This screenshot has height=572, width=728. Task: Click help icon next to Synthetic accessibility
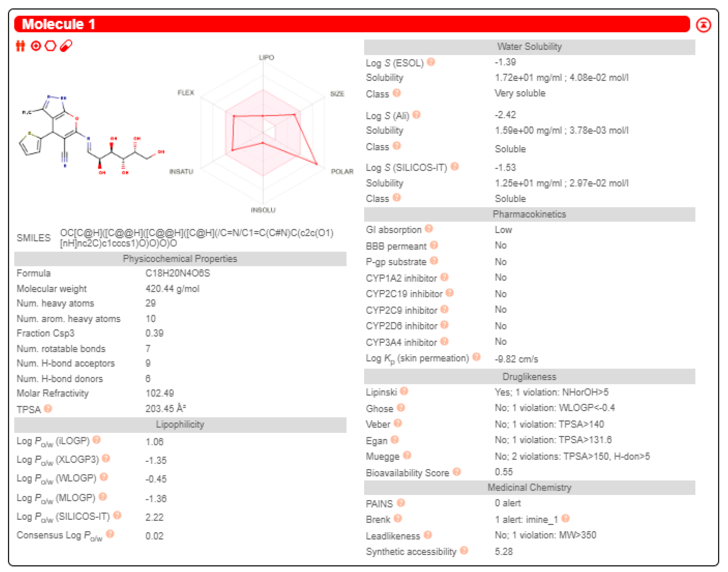pos(464,551)
